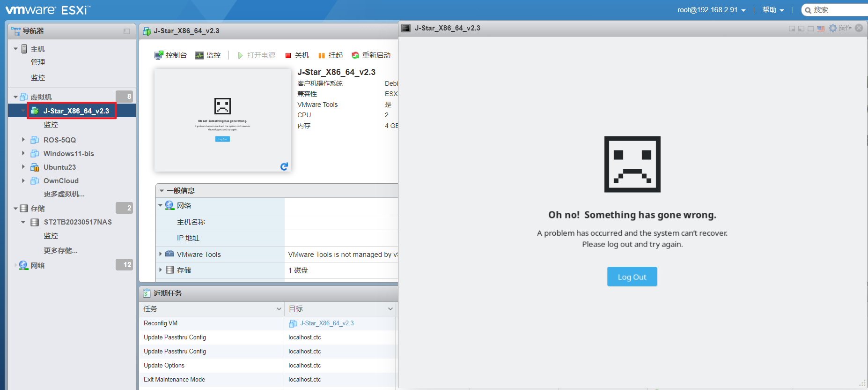This screenshot has width=868, height=390.
Task: Click 更多虚拟机... to show more VMs
Action: click(64, 194)
